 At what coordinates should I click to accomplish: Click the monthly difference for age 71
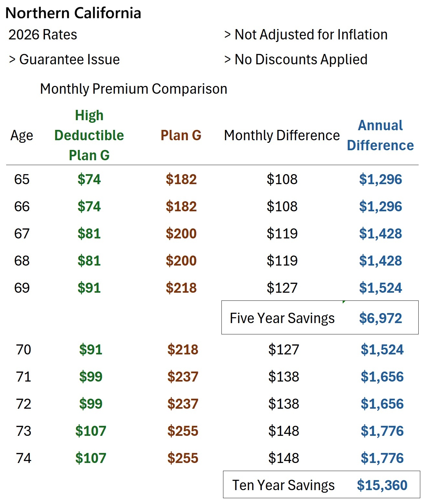point(284,377)
